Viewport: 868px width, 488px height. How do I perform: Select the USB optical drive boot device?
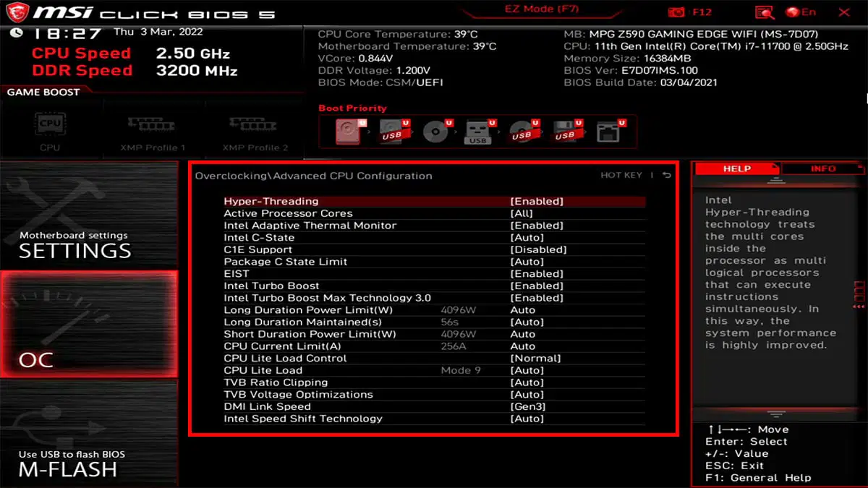pos(524,131)
